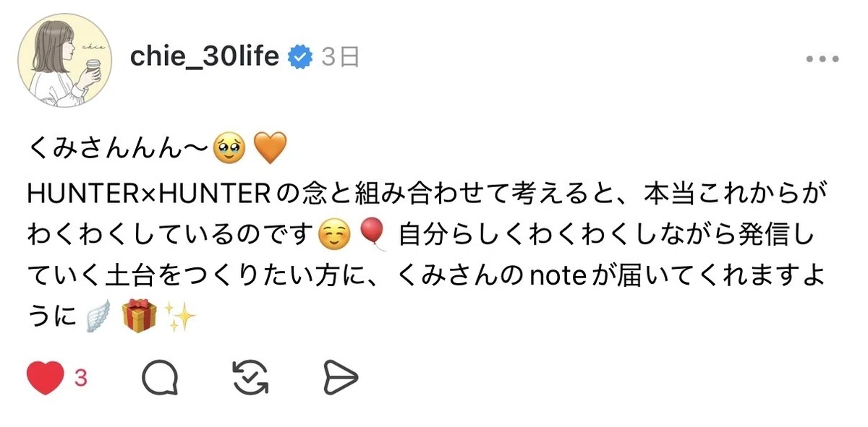Open the post via 3日 timestamp
868x427 pixels.
(x=340, y=57)
